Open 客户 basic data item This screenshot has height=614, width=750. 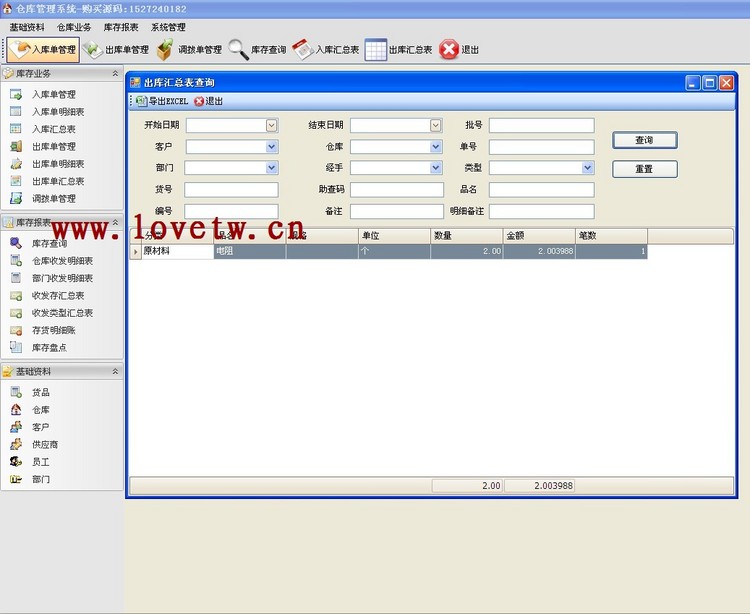pyautogui.click(x=41, y=427)
